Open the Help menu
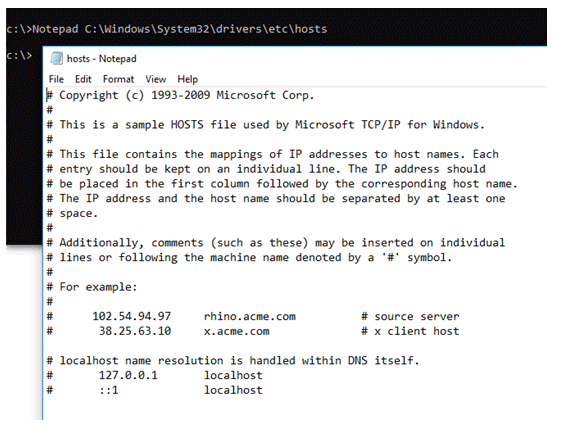The height and width of the screenshot is (427, 582). [187, 79]
